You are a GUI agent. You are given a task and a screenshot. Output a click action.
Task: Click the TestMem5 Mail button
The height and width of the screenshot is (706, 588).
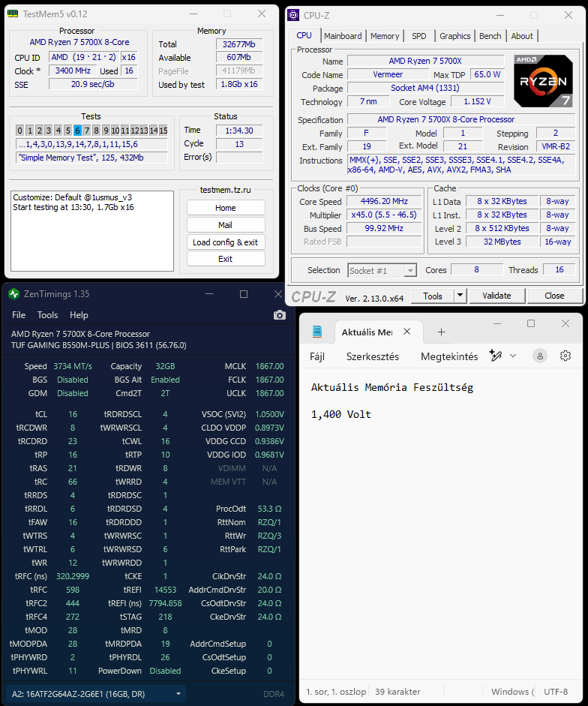coord(226,224)
